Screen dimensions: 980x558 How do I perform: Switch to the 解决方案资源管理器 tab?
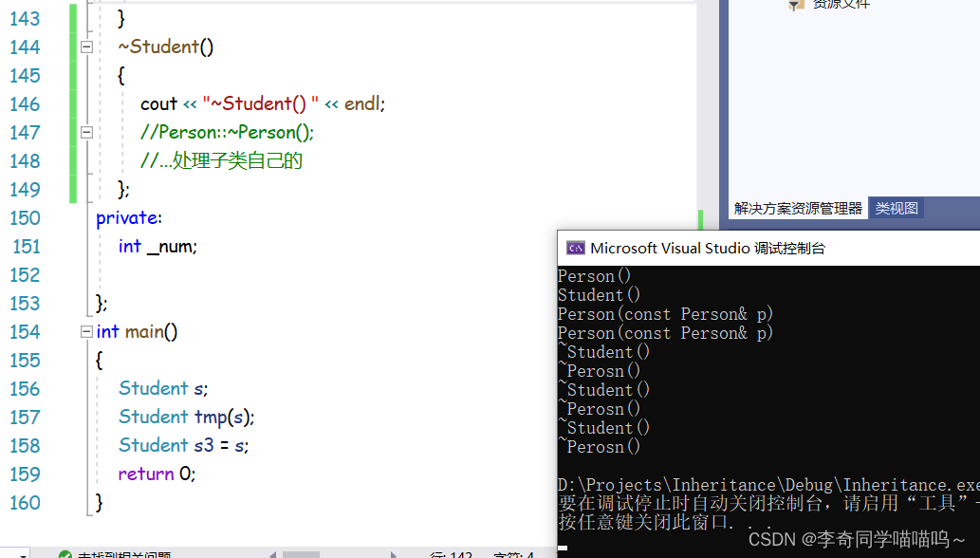798,208
